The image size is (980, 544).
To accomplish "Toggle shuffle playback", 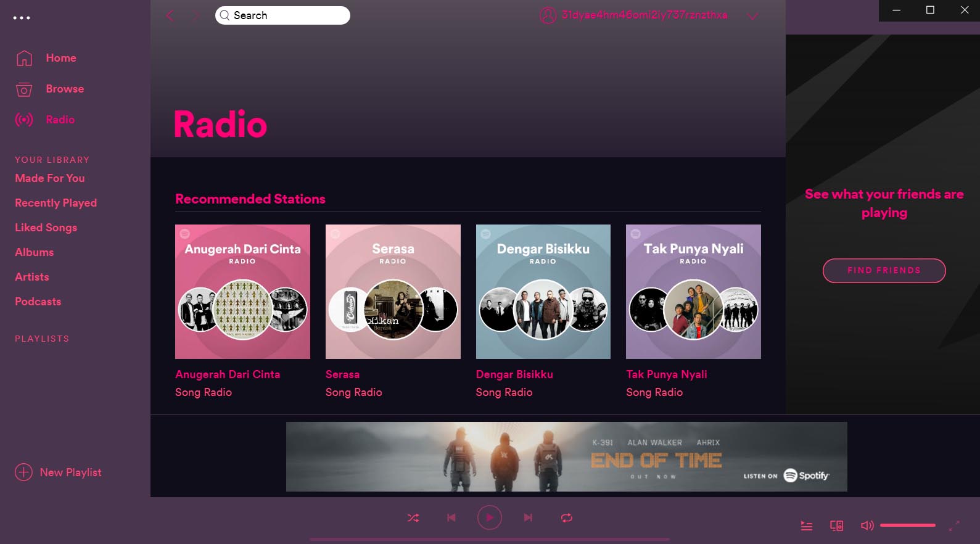I will [x=413, y=518].
